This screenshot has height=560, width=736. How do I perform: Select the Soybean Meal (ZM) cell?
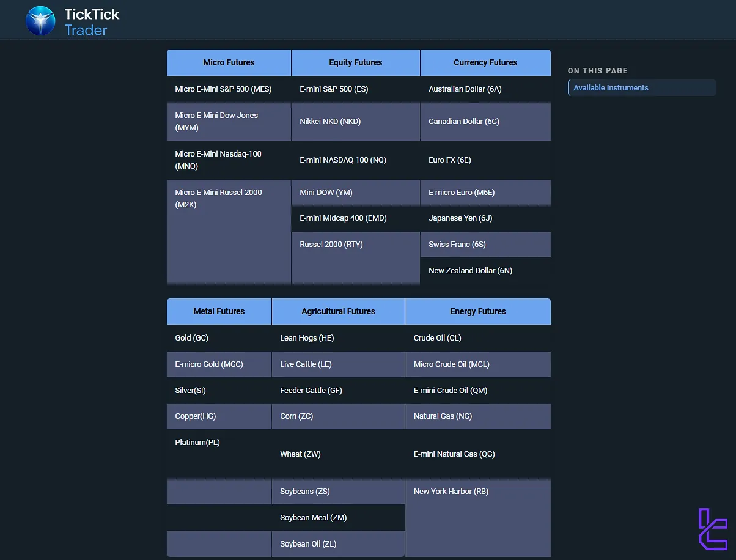tap(313, 517)
